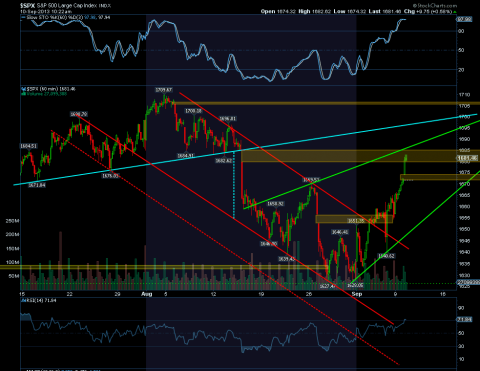Click the 1671.84 price annotation
480x371 pixels.
click(37, 185)
